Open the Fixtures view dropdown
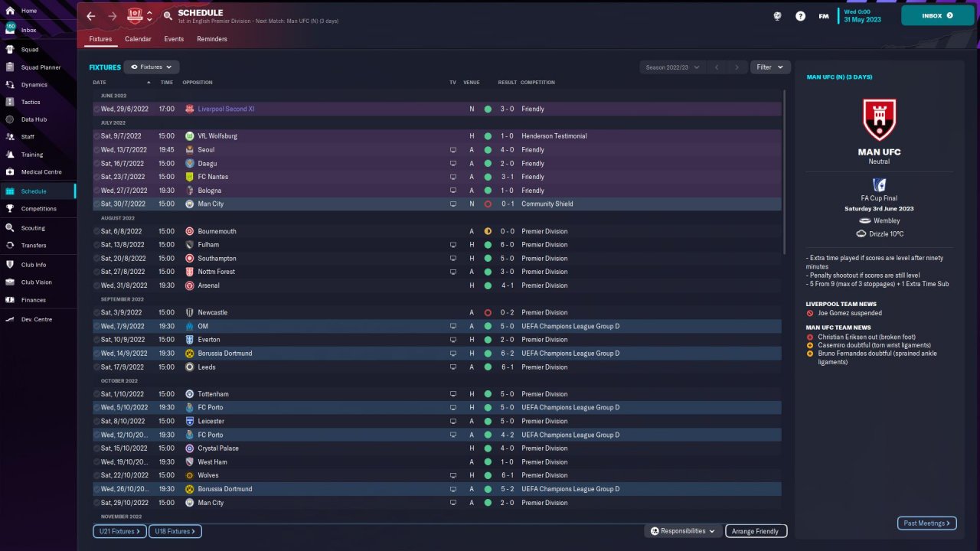The height and width of the screenshot is (551, 980). (x=152, y=67)
